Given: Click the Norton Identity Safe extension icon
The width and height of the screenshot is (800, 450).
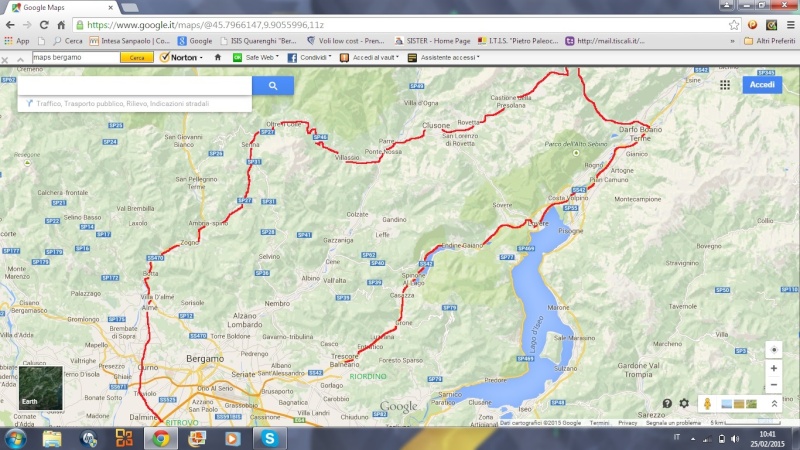Looking at the screenshot, I should pyautogui.click(x=771, y=24).
